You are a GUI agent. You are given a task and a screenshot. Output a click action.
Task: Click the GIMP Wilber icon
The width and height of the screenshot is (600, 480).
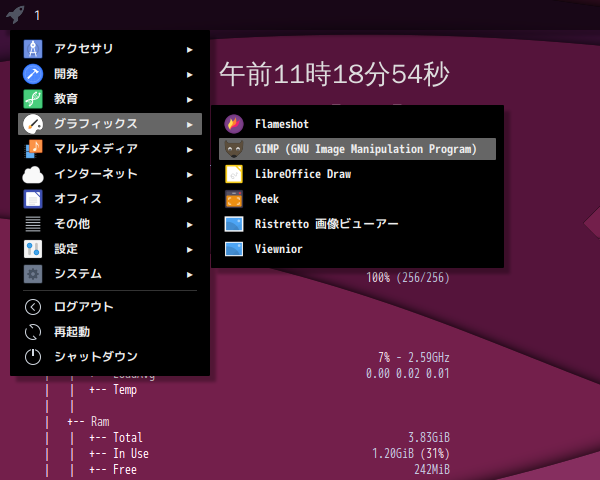coord(234,149)
